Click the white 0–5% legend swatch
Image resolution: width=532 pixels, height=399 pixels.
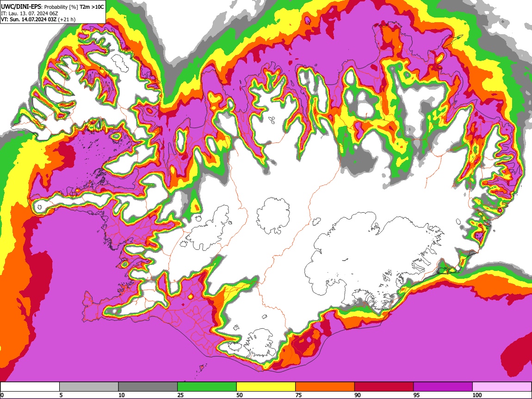[x=30, y=387]
